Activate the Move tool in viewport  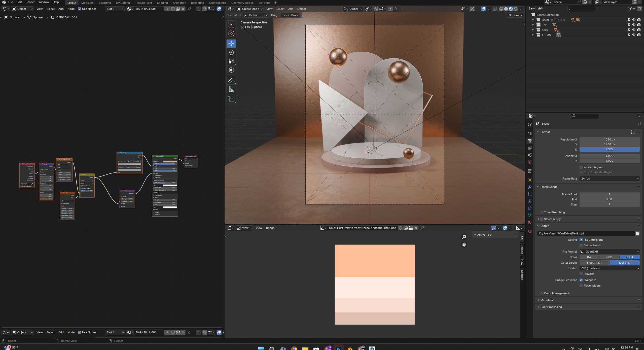pyautogui.click(x=231, y=43)
